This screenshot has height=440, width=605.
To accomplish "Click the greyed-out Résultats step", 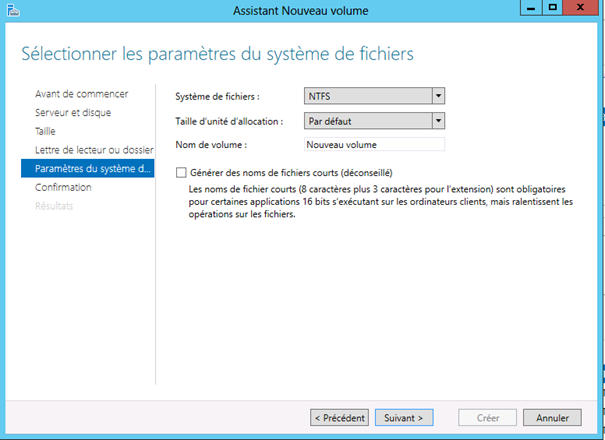I will click(x=54, y=206).
